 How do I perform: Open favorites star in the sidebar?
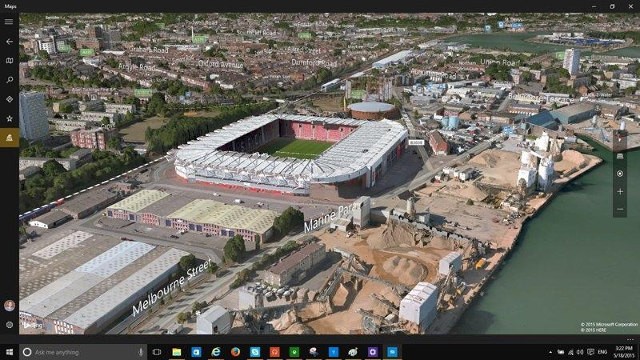(9, 118)
